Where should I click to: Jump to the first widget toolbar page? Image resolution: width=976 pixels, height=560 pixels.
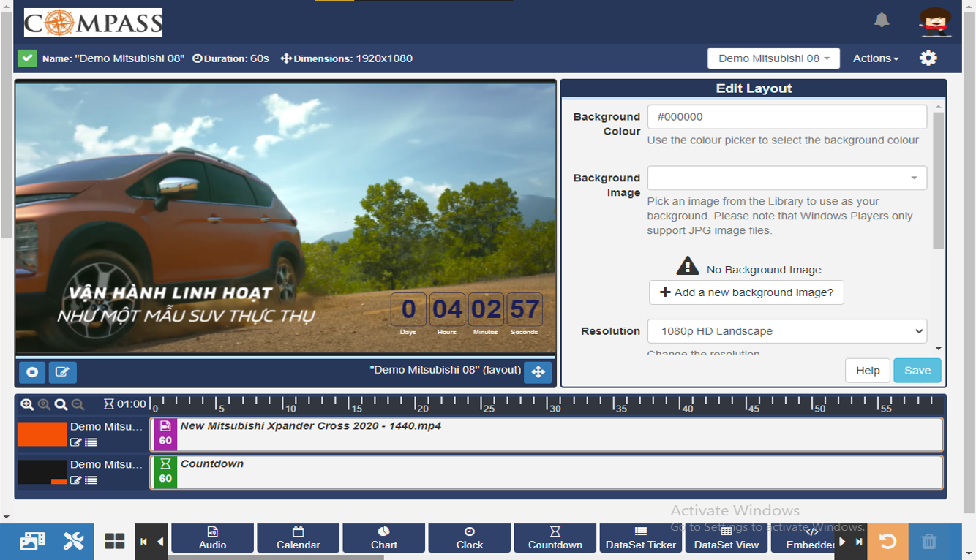tap(143, 542)
